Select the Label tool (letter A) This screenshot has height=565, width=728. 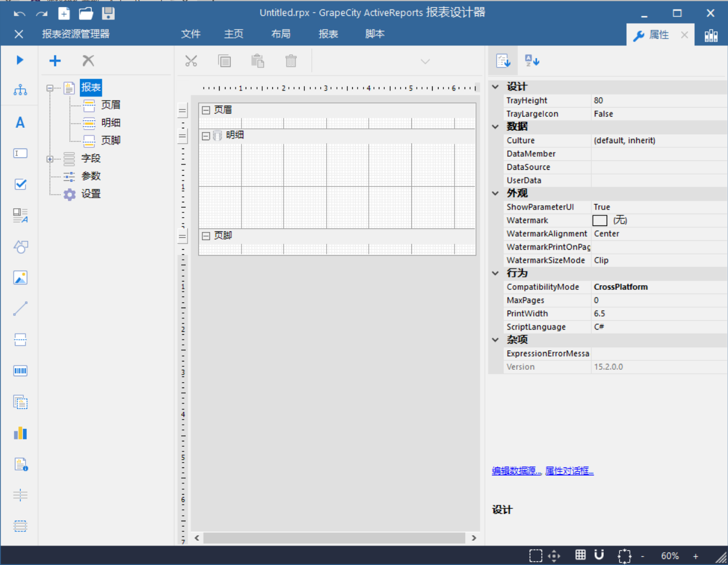point(20,122)
